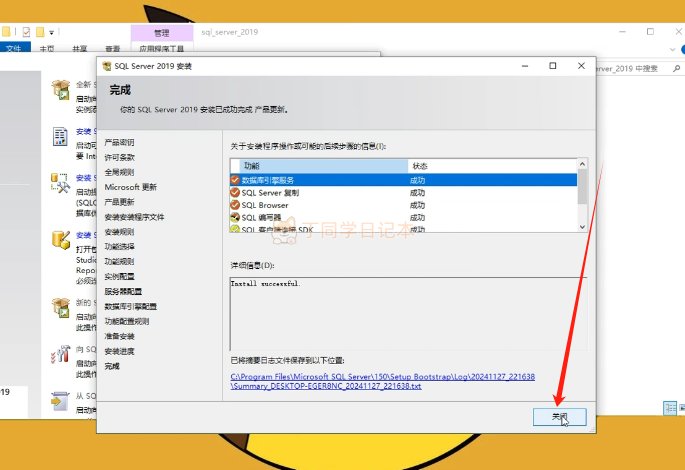Click feature list scrollbar up arrow

(582, 164)
